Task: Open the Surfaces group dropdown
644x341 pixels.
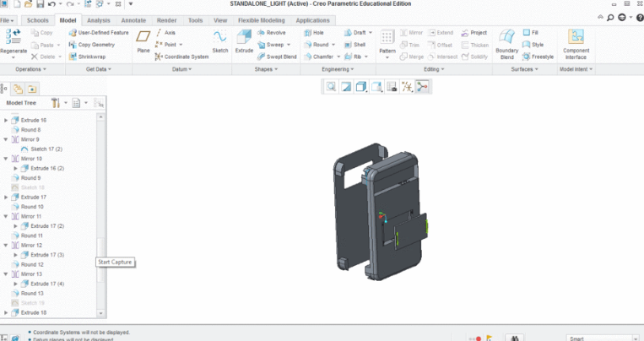Action: 524,69
